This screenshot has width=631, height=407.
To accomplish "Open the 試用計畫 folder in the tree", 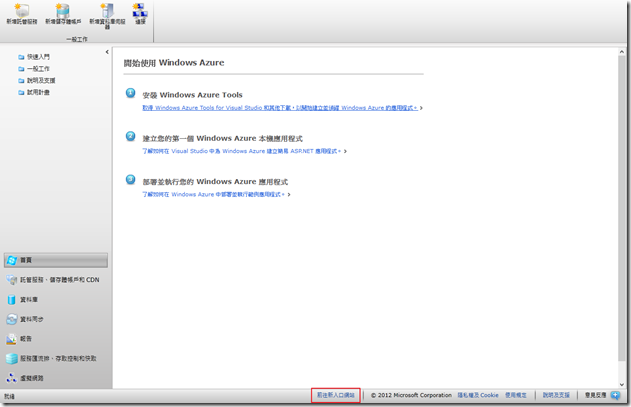I will tap(34, 92).
